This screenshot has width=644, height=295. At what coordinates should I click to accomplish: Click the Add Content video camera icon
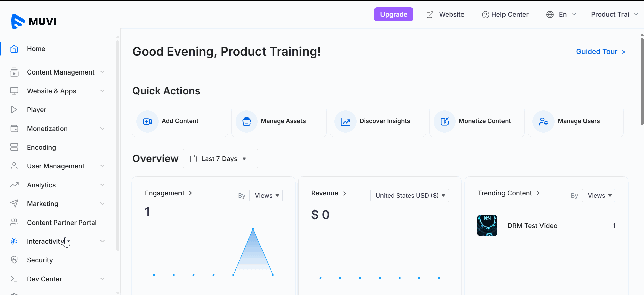coord(148,121)
